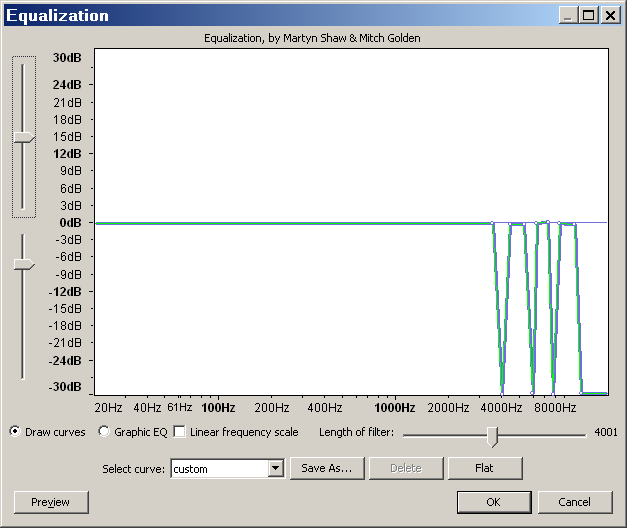The image size is (627, 528).
Task: Click the filter length value 4001
Action: (x=606, y=432)
